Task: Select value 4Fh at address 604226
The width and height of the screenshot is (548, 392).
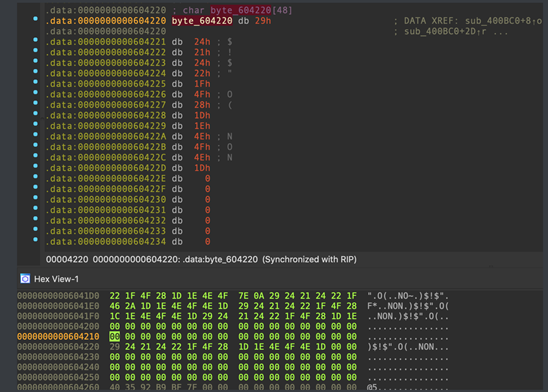Action: [x=202, y=95]
